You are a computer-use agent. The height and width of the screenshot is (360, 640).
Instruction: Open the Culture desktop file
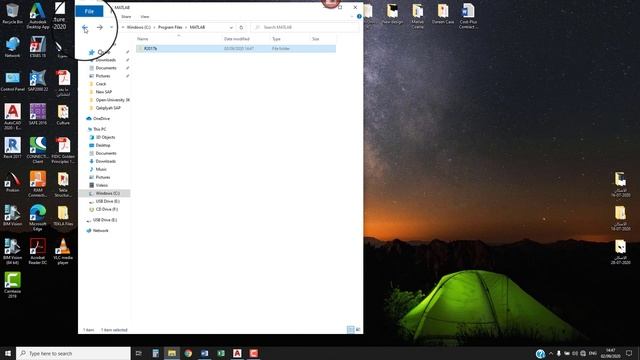coord(63,114)
